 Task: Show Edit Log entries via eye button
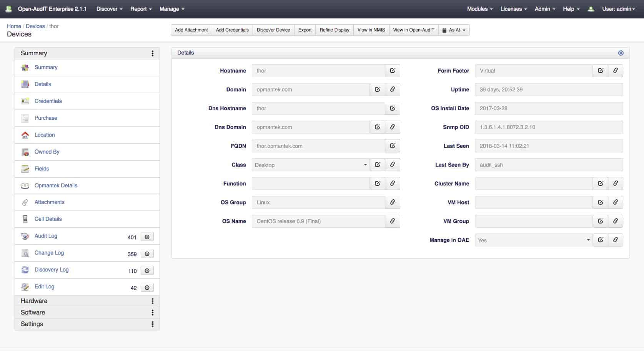pyautogui.click(x=147, y=288)
